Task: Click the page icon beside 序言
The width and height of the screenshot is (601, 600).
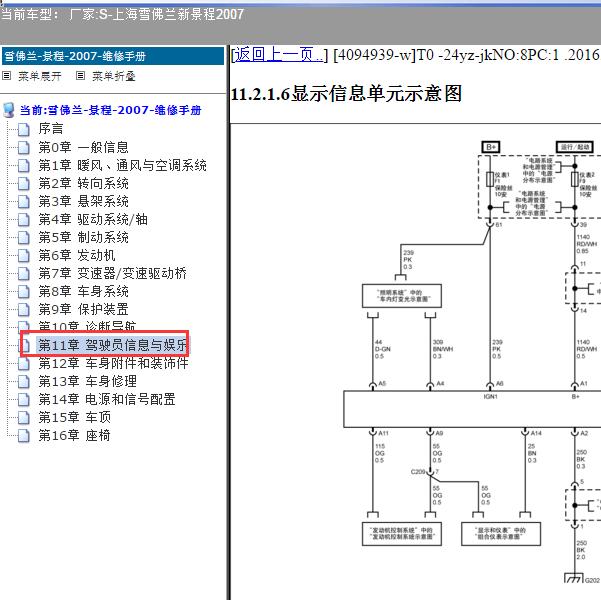Action: 24,129
